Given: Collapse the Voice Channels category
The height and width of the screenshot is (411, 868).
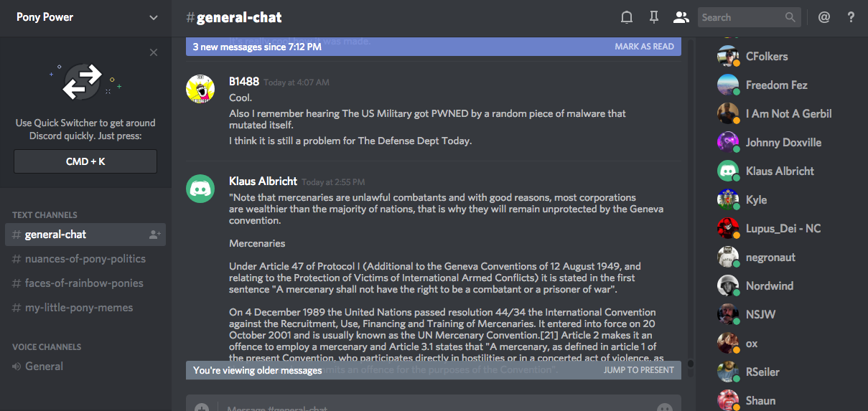Looking at the screenshot, I should click(47, 346).
